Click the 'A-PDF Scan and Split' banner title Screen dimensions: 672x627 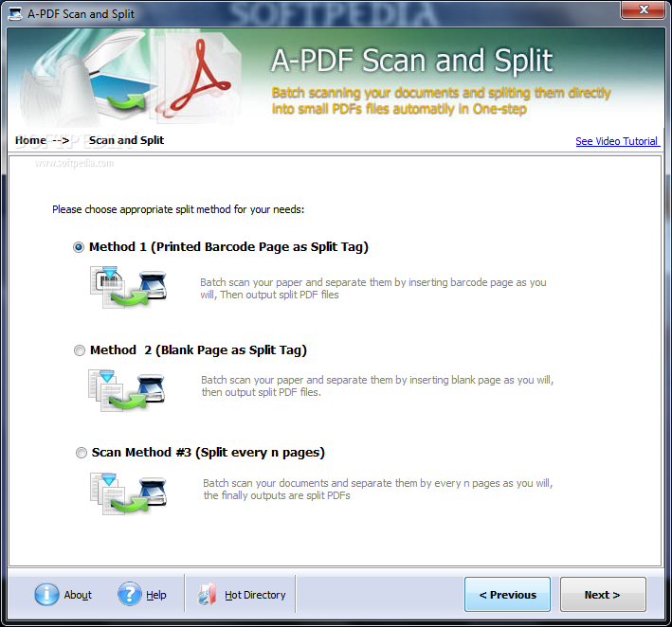[412, 60]
